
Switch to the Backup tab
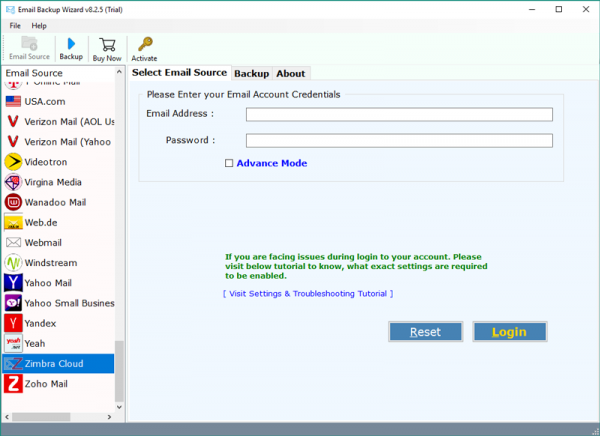[x=251, y=73]
